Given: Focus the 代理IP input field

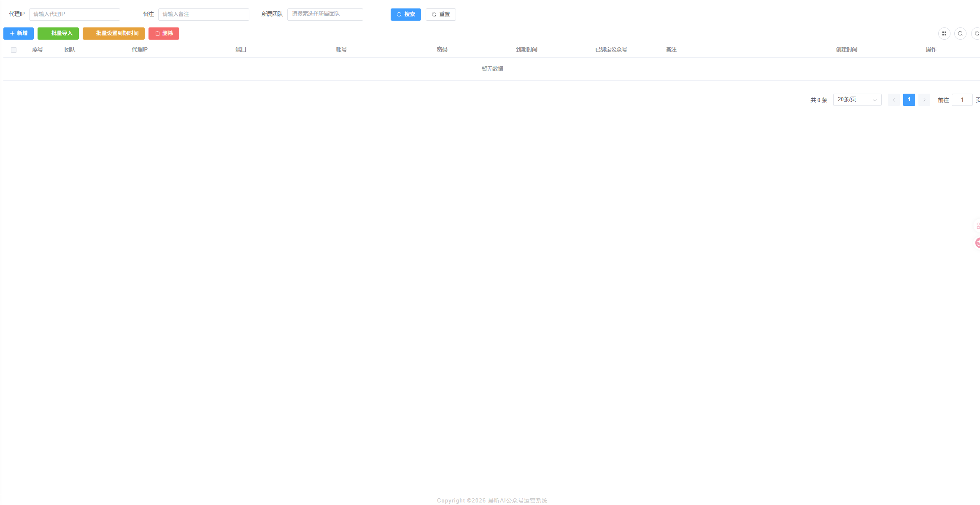Looking at the screenshot, I should [x=75, y=14].
